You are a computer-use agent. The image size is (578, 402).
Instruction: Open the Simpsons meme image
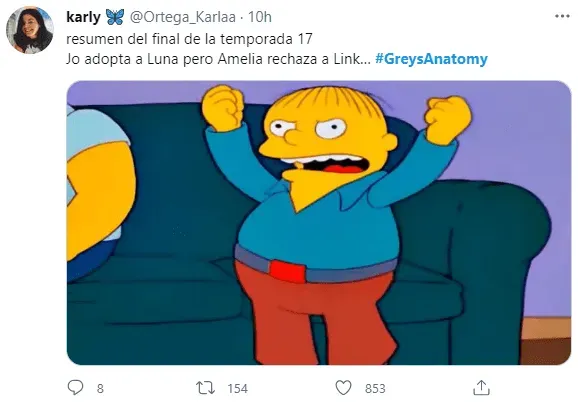click(x=319, y=223)
